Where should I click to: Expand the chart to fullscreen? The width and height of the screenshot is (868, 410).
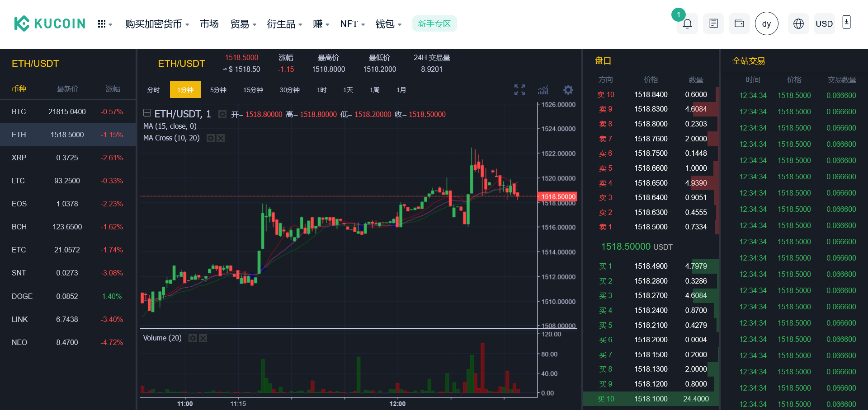point(519,90)
